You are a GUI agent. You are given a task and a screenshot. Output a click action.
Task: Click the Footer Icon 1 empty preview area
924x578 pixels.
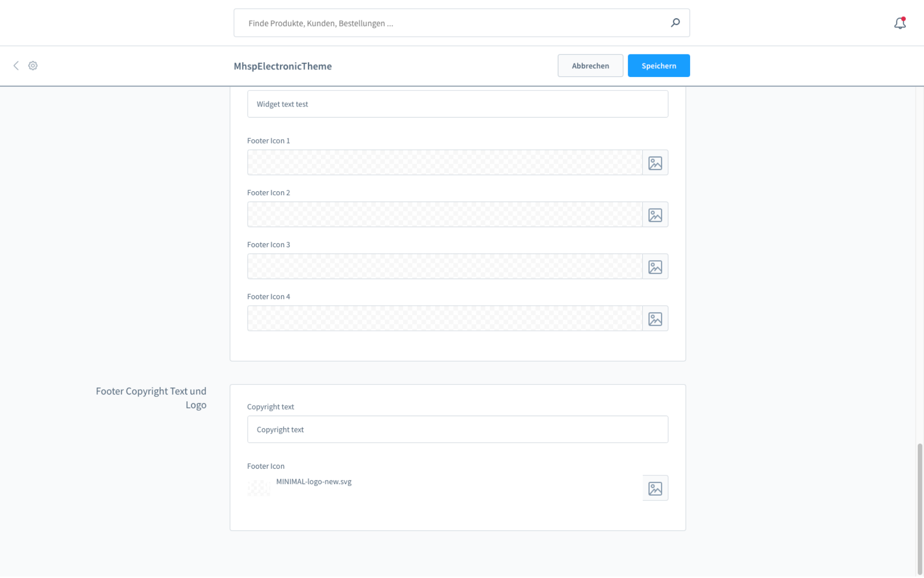[x=445, y=163]
